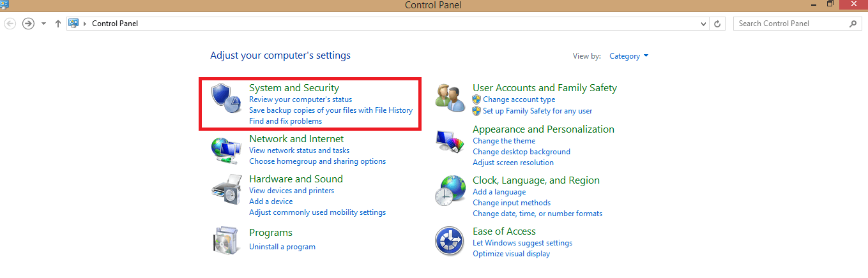Refresh the Control Panel address bar

718,24
